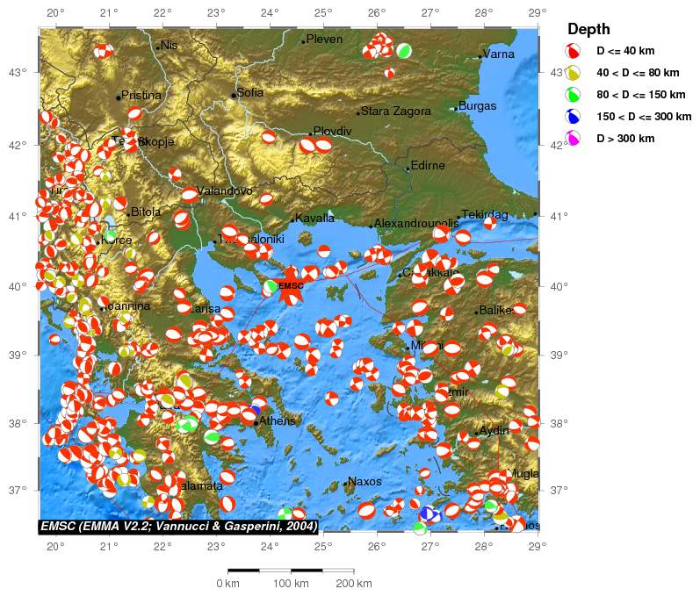Choose the Naxos island label
This screenshot has width=700, height=596.
(365, 482)
